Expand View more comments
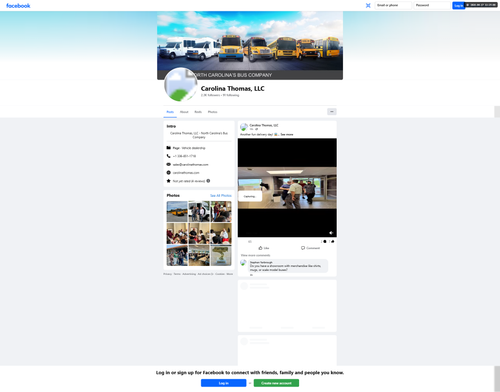500x392 pixels. click(255, 255)
